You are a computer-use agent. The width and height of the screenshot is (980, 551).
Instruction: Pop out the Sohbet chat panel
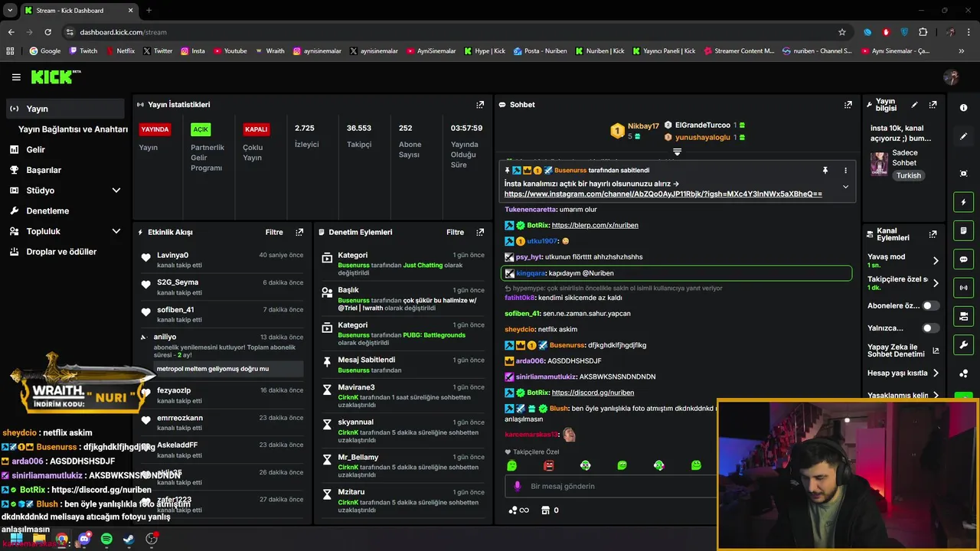848,105
